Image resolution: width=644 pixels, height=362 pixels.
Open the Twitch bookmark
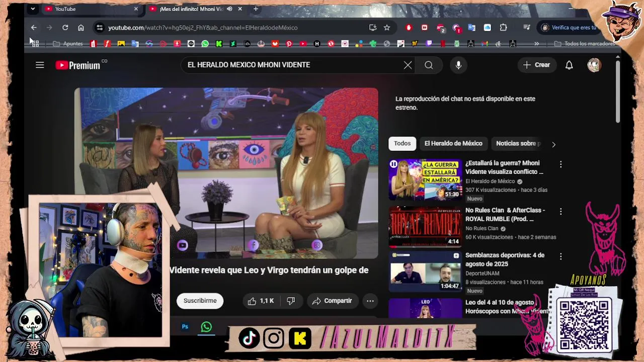tap(429, 44)
